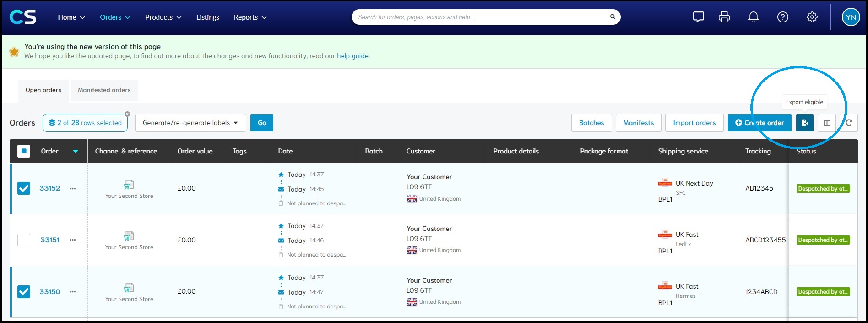Expand the Orders menu

(115, 17)
